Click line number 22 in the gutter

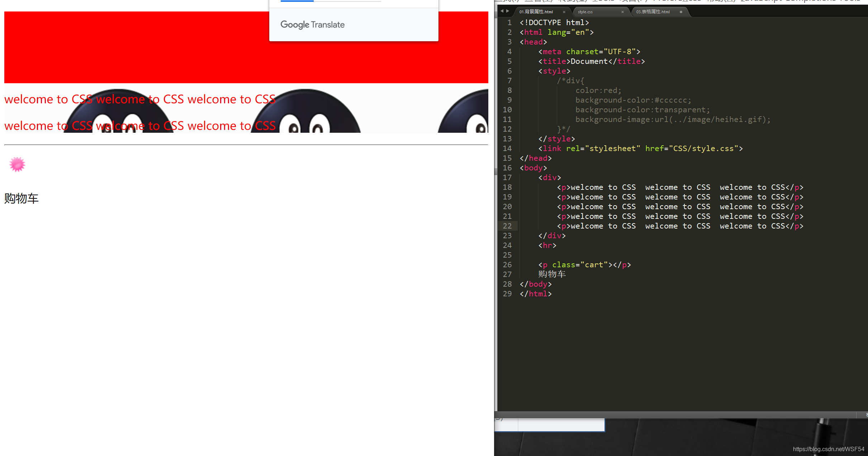pyautogui.click(x=507, y=226)
